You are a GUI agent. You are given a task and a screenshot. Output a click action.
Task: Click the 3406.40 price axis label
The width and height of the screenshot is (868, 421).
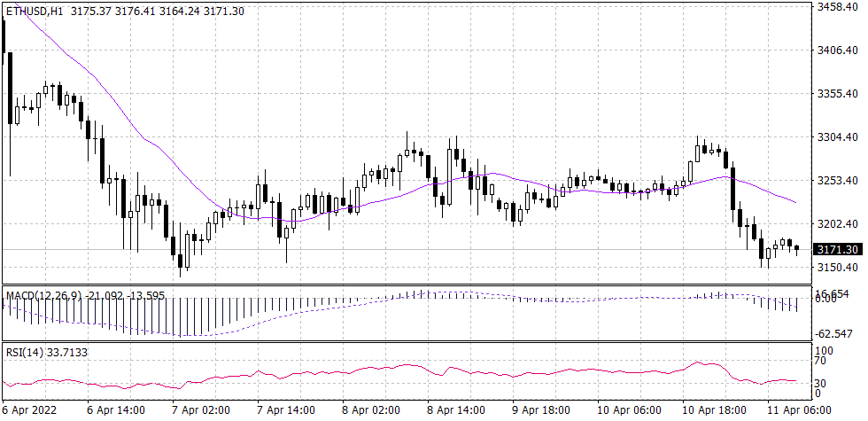837,51
